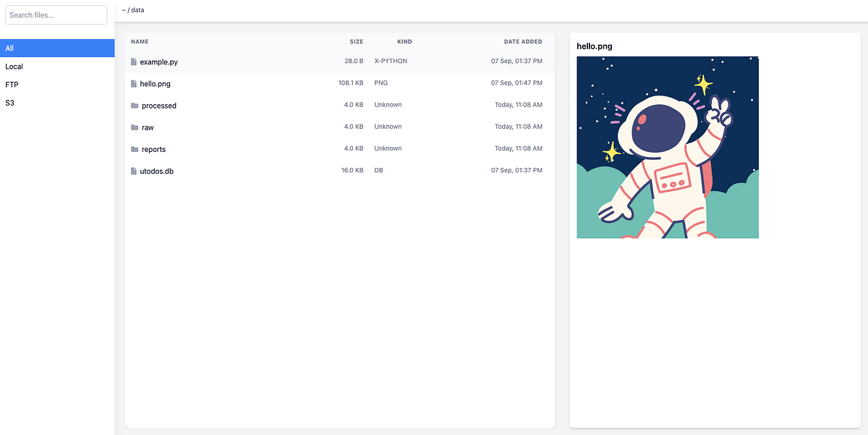The width and height of the screenshot is (868, 435).
Task: Select the utodos.db file row
Action: [x=289, y=171]
